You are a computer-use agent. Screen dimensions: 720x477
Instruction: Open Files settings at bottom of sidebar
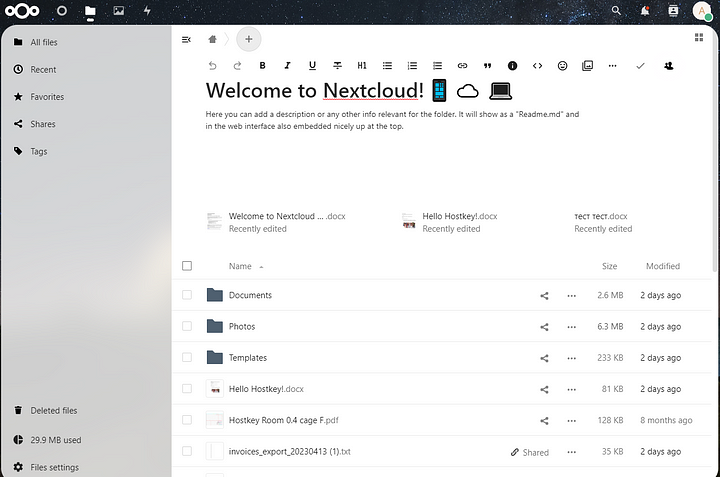point(54,467)
